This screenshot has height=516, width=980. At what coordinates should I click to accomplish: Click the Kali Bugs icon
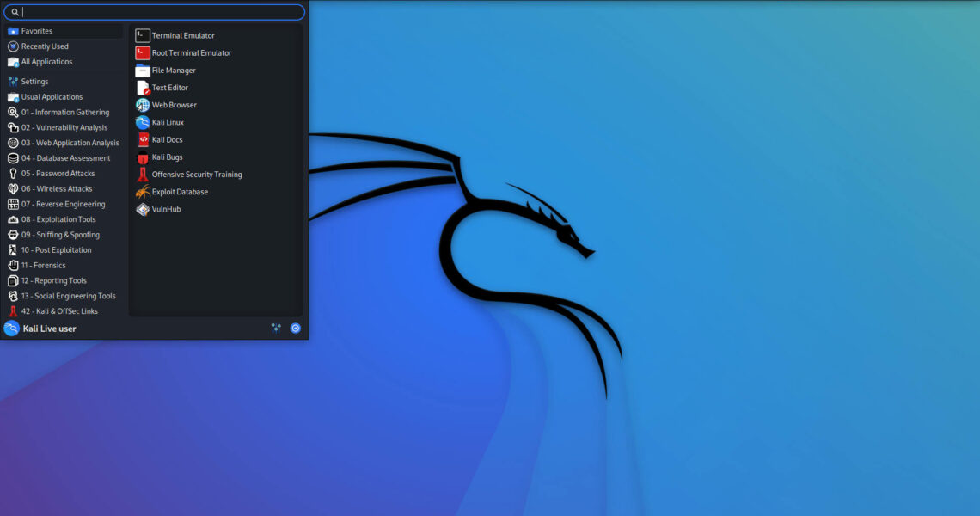pyautogui.click(x=143, y=157)
